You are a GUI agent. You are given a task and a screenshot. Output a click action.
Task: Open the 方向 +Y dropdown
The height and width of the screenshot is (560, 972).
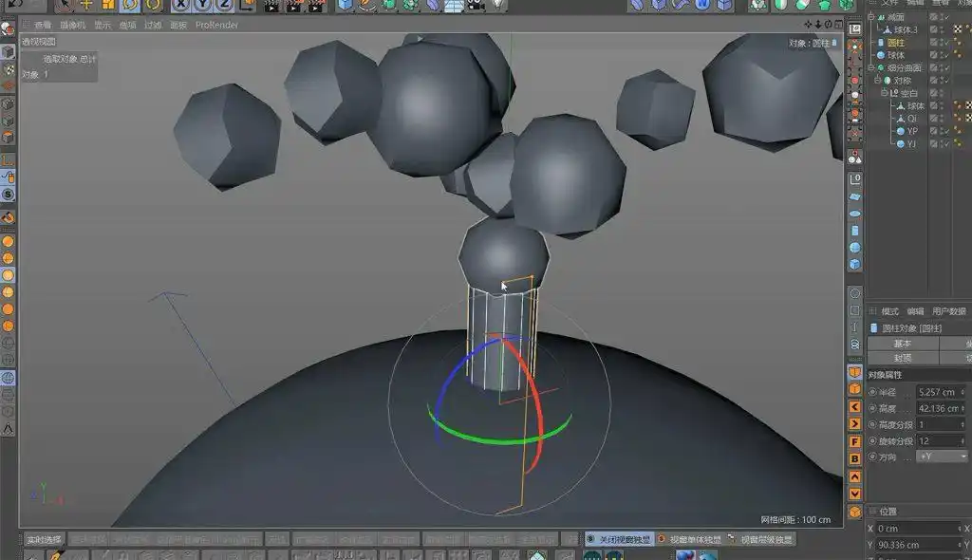(942, 457)
